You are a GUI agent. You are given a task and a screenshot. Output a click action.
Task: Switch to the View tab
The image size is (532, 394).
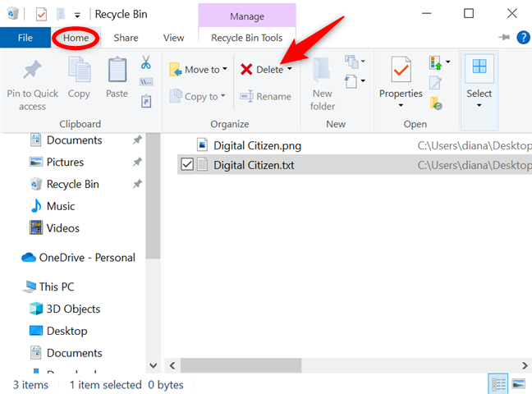[174, 38]
